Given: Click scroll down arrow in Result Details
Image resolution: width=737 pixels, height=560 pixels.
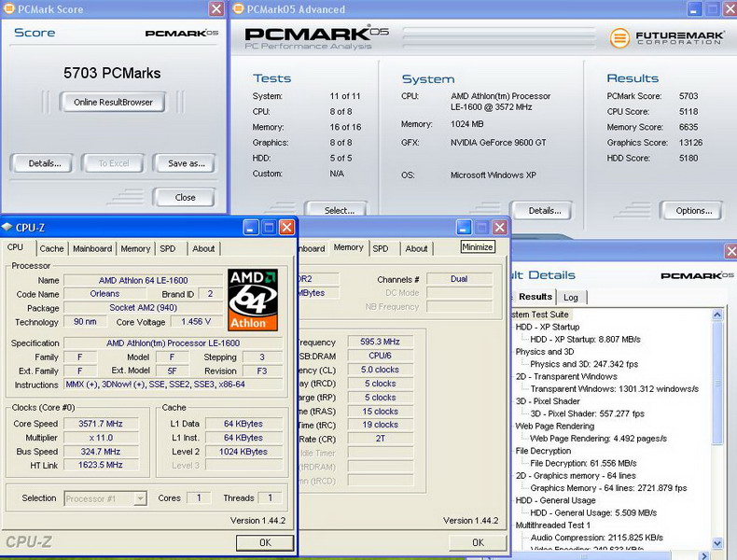Looking at the screenshot, I should [717, 543].
